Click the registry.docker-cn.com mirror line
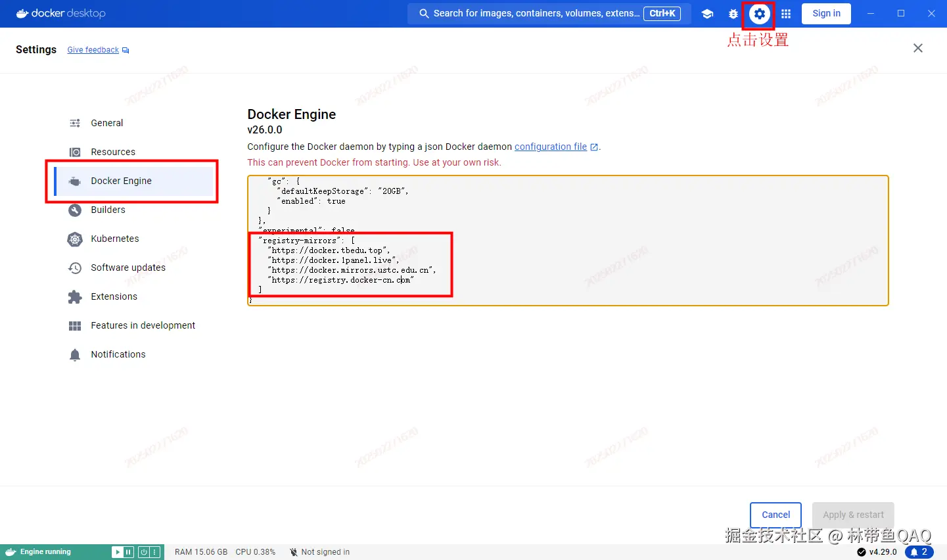Viewport: 947px width, 560px height. [340, 280]
